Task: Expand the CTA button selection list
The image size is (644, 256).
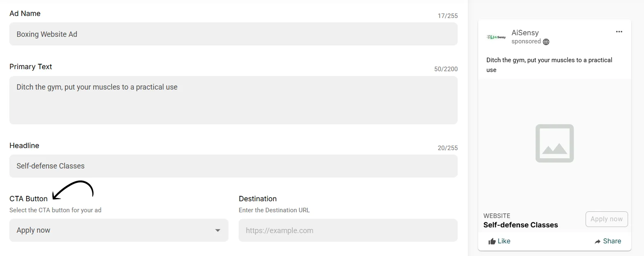Action: tap(119, 230)
